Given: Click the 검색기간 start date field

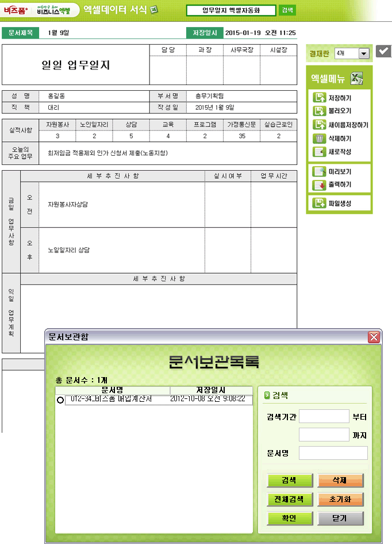Looking at the screenshot, I should (x=324, y=416).
